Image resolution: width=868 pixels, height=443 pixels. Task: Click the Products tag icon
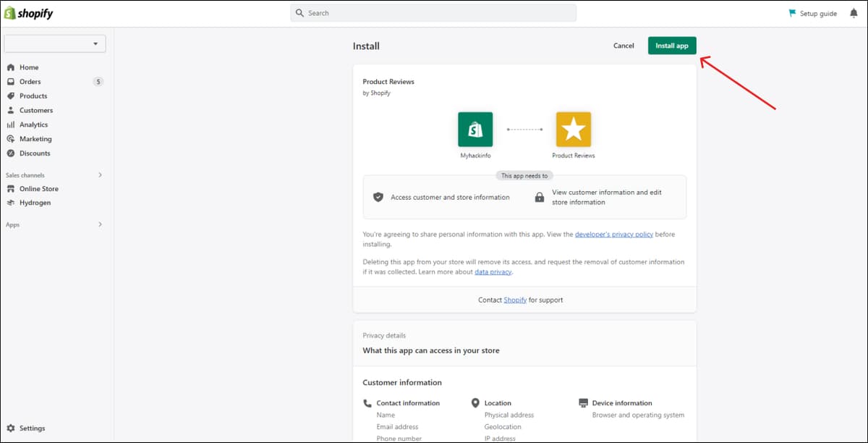pyautogui.click(x=11, y=96)
